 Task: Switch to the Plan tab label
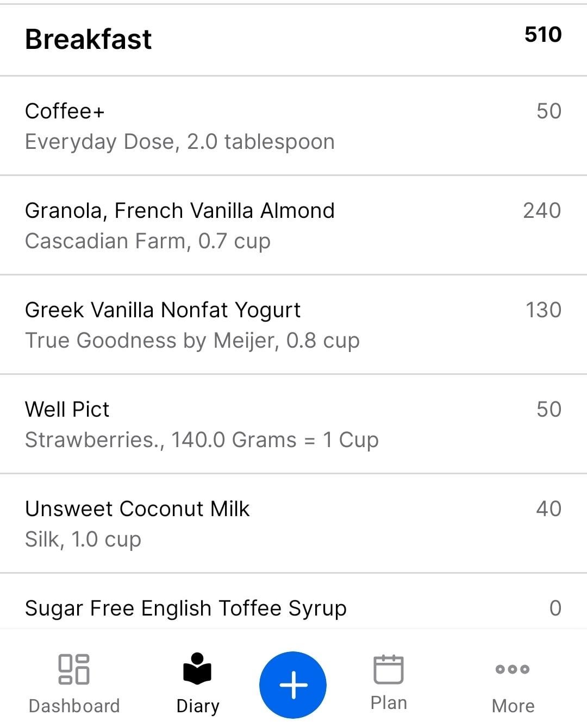click(389, 703)
